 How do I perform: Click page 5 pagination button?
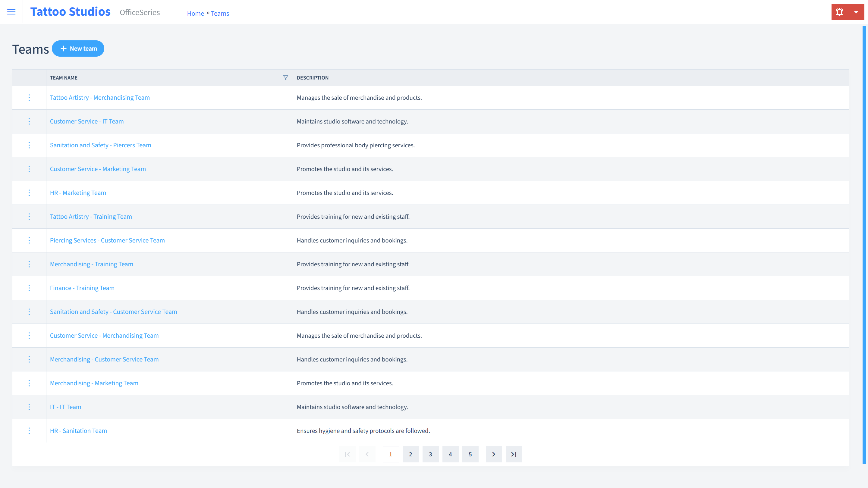(x=470, y=454)
